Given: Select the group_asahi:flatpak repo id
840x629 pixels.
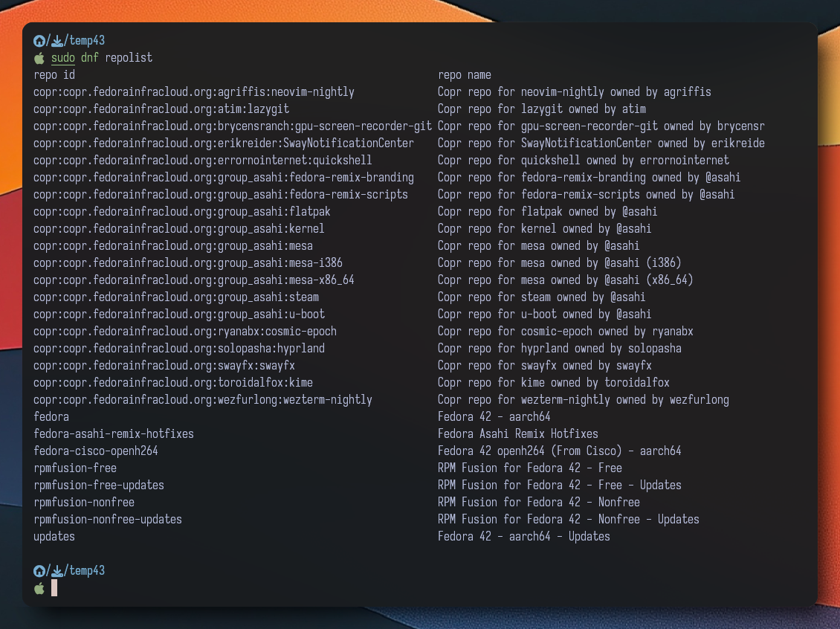Looking at the screenshot, I should (x=181, y=212).
